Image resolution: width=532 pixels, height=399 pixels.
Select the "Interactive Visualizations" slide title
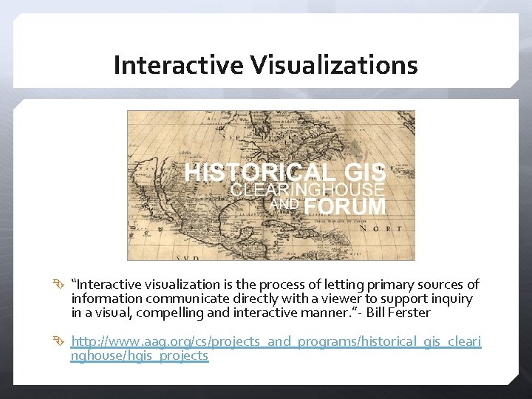pos(266,64)
